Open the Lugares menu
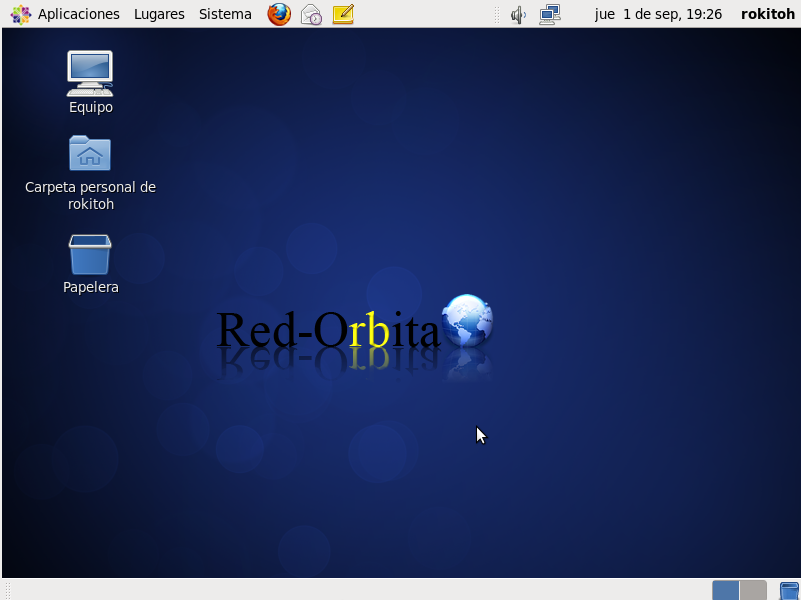Screen dimensions: 801x600 coord(159,14)
